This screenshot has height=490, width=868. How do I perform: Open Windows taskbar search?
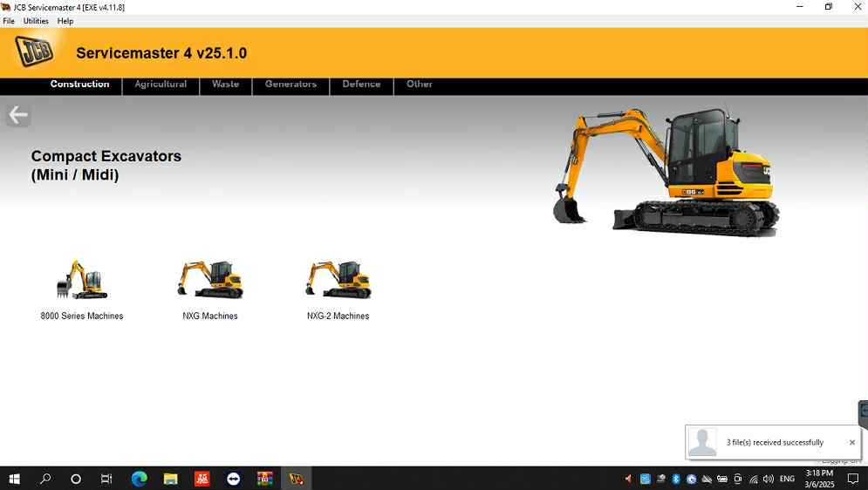pyautogui.click(x=45, y=479)
